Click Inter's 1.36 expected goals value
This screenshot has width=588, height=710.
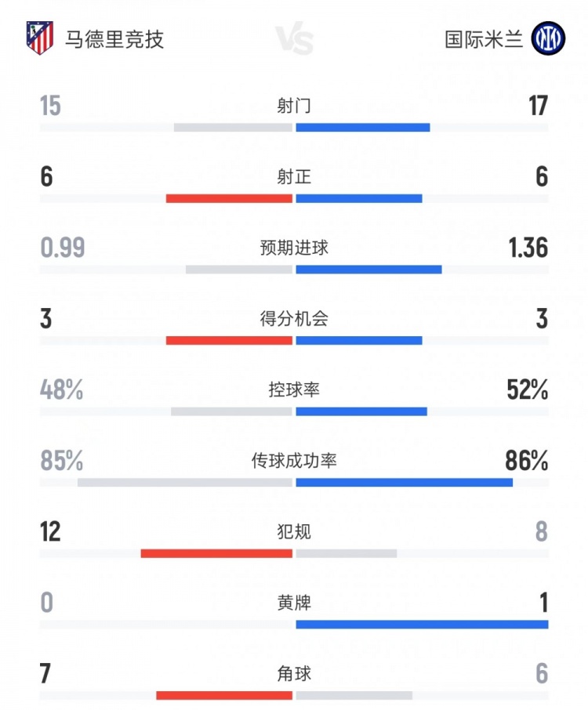(x=526, y=248)
